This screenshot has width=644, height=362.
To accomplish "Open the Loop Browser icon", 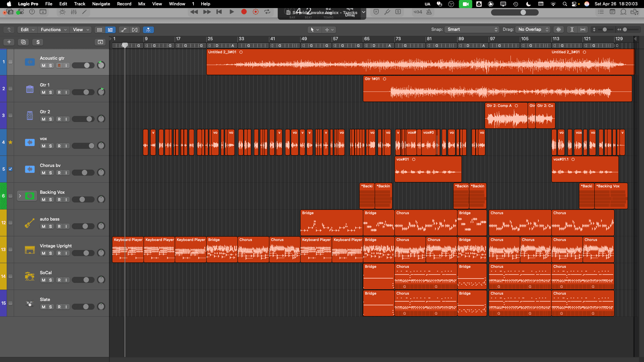I will point(624,12).
